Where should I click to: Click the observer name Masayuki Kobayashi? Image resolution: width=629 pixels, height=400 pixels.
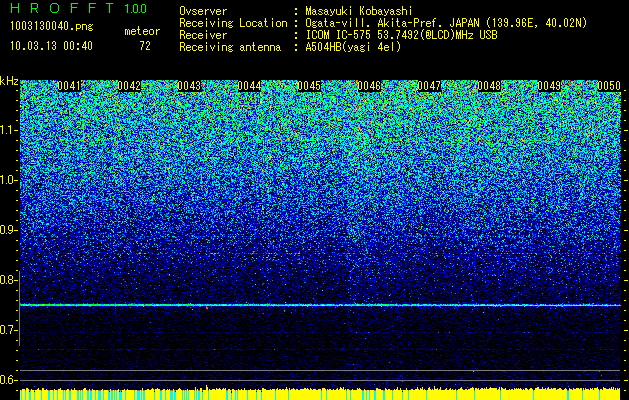[x=359, y=11]
